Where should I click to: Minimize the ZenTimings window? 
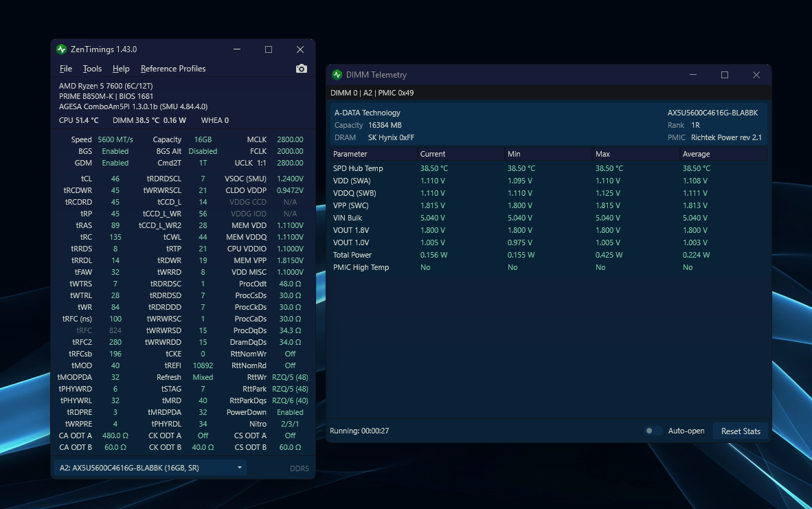[x=236, y=49]
